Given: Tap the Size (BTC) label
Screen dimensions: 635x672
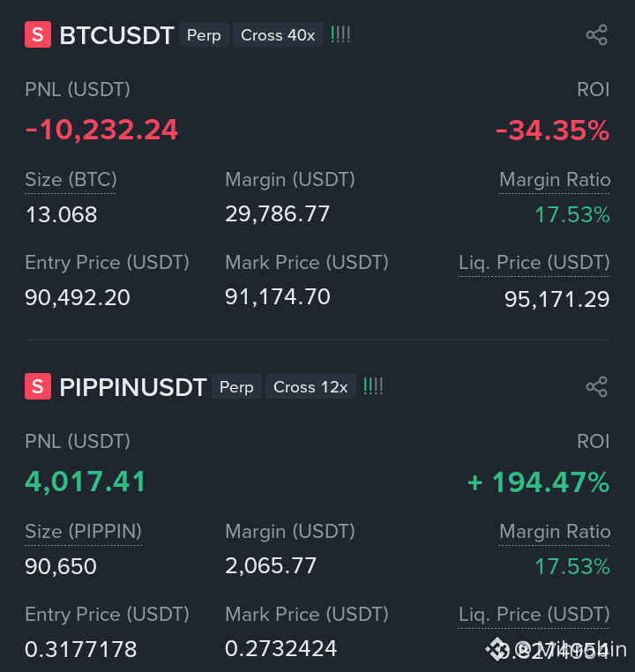Looking at the screenshot, I should [x=71, y=180].
